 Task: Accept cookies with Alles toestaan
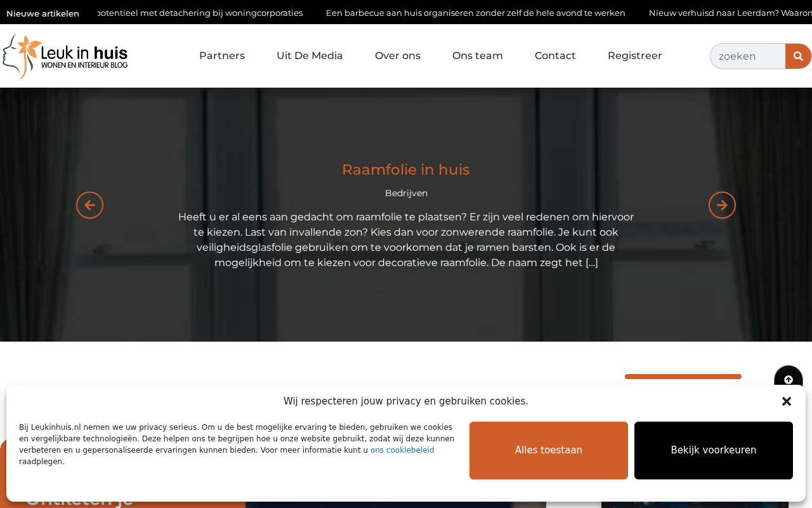coord(549,450)
